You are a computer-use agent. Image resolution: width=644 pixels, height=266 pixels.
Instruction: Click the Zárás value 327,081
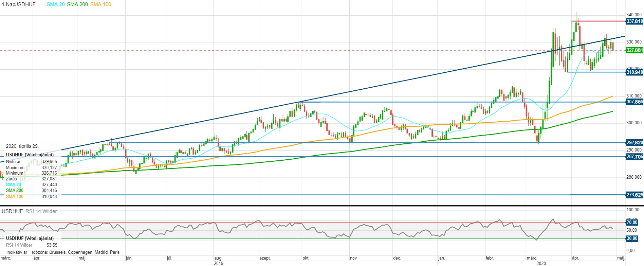pos(49,179)
